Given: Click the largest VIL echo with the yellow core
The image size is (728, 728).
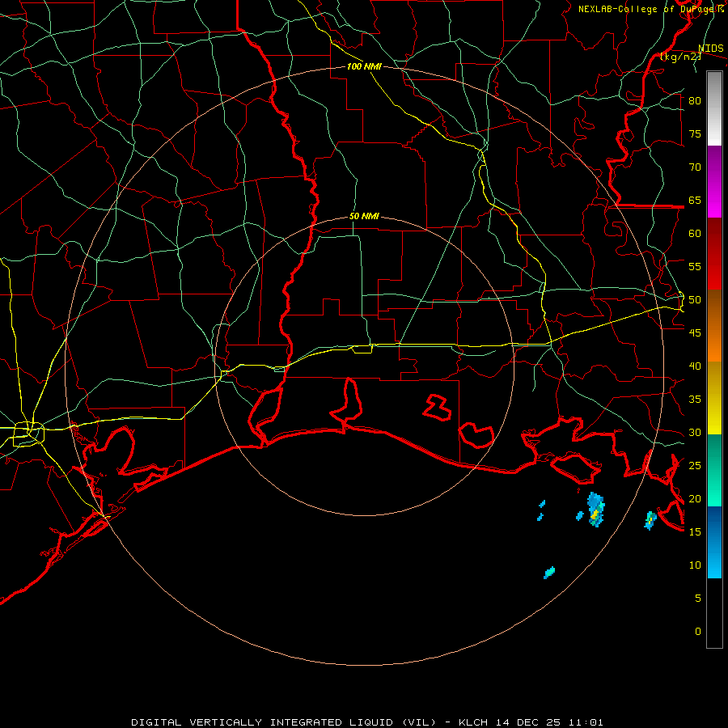Looking at the screenshot, I should (595, 510).
